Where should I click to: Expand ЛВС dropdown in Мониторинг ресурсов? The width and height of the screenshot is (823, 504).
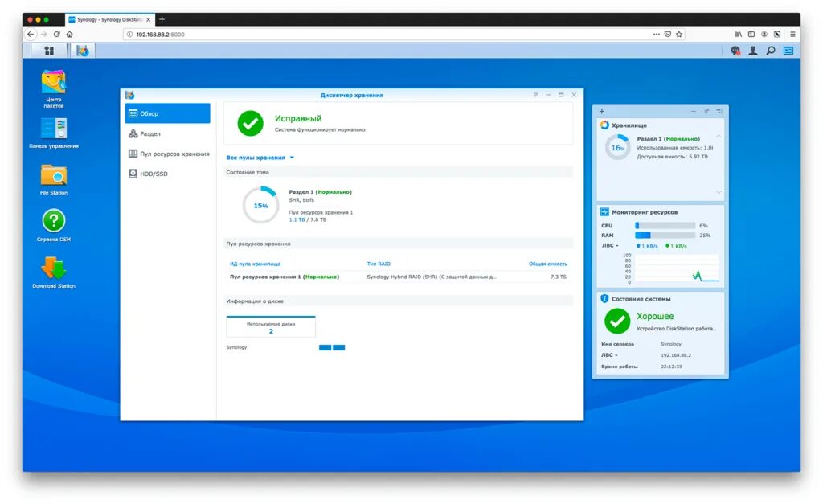610,245
